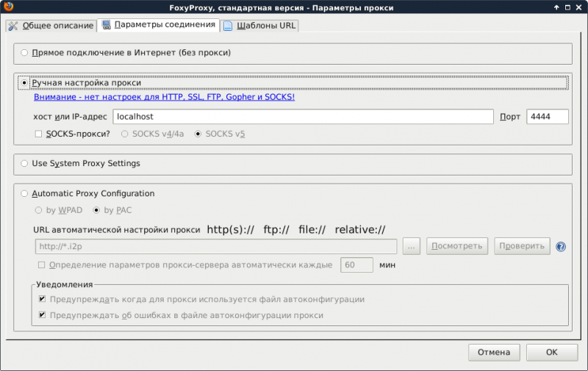The image size is (588, 371).
Task: Select Automatic Proxy Configuration radio button
Action: [25, 194]
